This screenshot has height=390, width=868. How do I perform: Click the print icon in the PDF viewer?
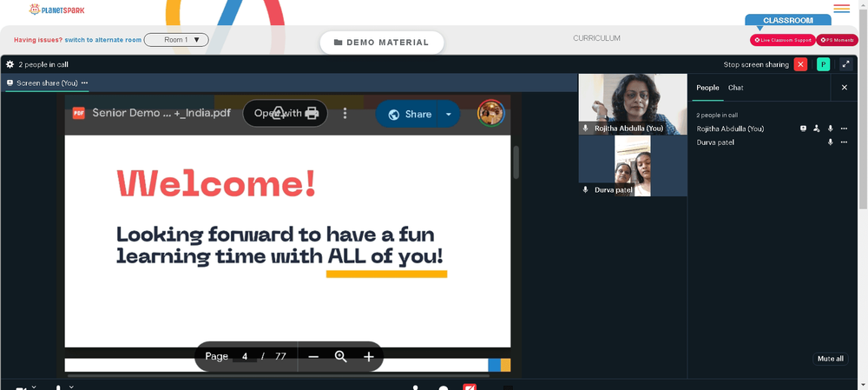pyautogui.click(x=312, y=114)
